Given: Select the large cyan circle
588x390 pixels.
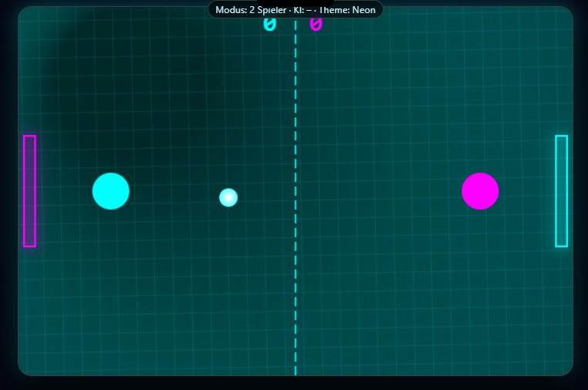Looking at the screenshot, I should tap(110, 191).
